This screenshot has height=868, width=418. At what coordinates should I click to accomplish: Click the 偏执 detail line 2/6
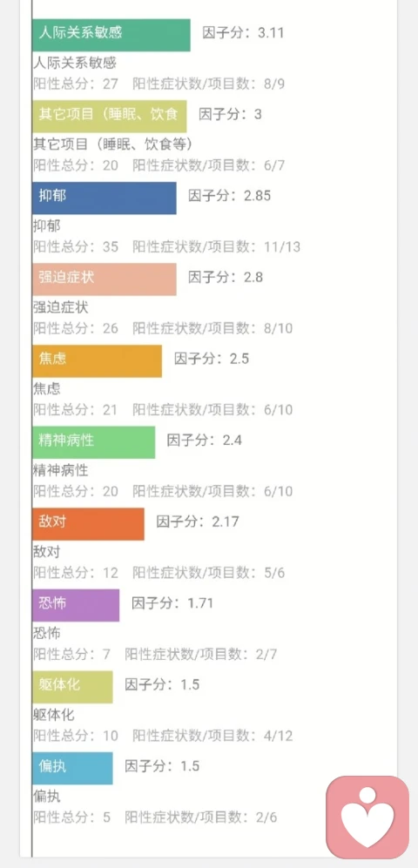click(x=155, y=818)
